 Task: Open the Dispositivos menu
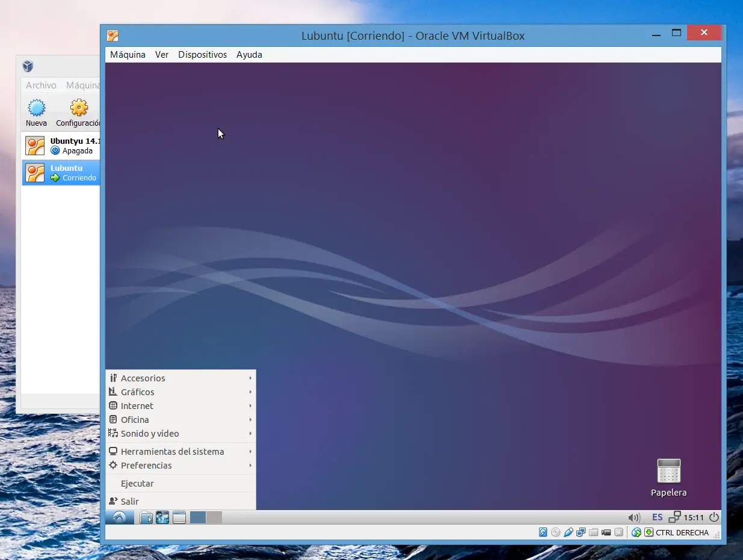pyautogui.click(x=202, y=54)
